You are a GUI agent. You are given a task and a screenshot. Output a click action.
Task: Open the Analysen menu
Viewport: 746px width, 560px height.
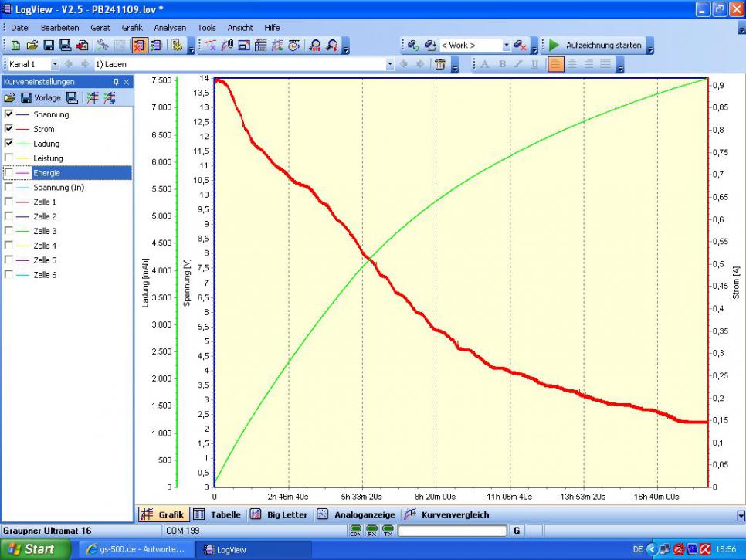[170, 27]
